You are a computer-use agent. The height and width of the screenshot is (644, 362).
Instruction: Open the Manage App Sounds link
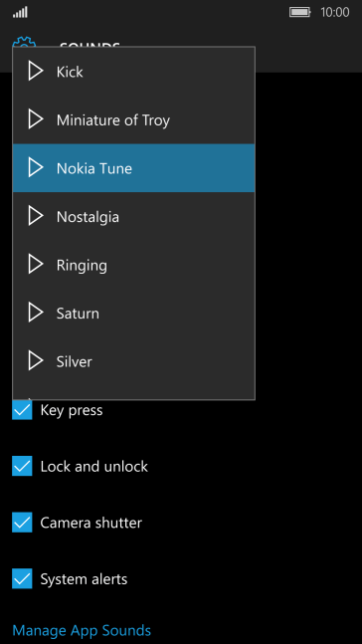click(x=82, y=630)
